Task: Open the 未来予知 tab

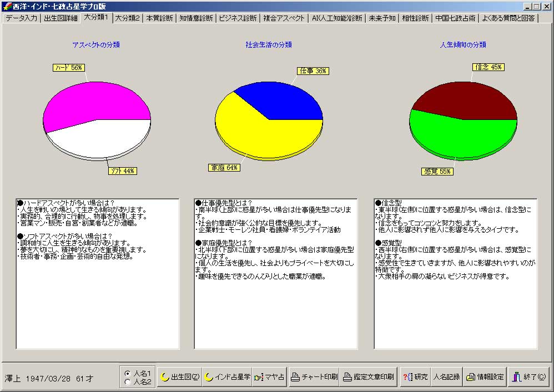Action: coord(382,18)
